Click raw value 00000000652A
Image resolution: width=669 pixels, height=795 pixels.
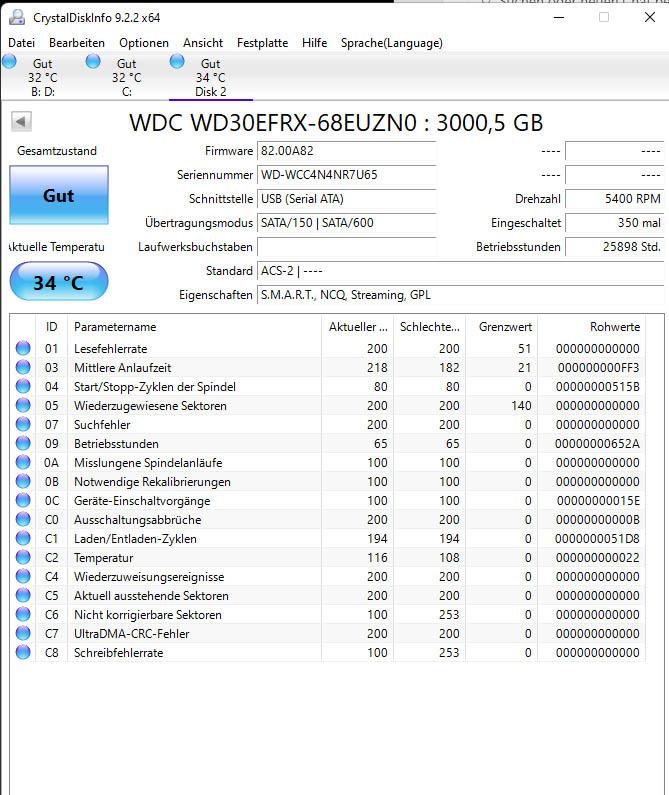tap(597, 444)
